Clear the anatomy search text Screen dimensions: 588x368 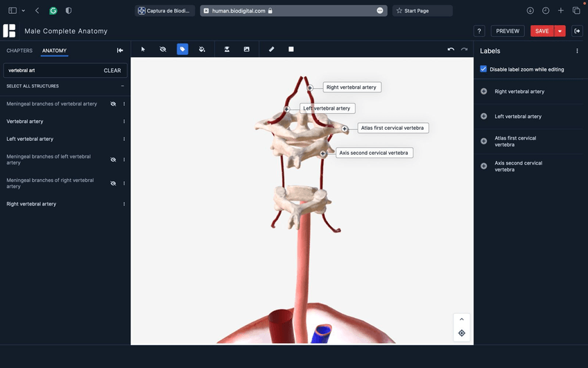coord(112,71)
